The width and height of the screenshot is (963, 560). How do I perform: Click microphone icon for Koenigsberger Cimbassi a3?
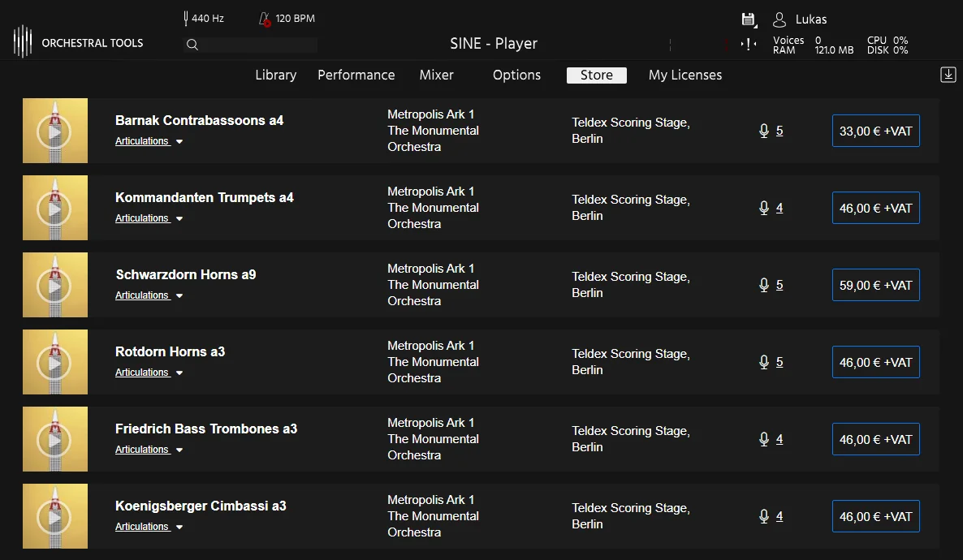click(764, 516)
